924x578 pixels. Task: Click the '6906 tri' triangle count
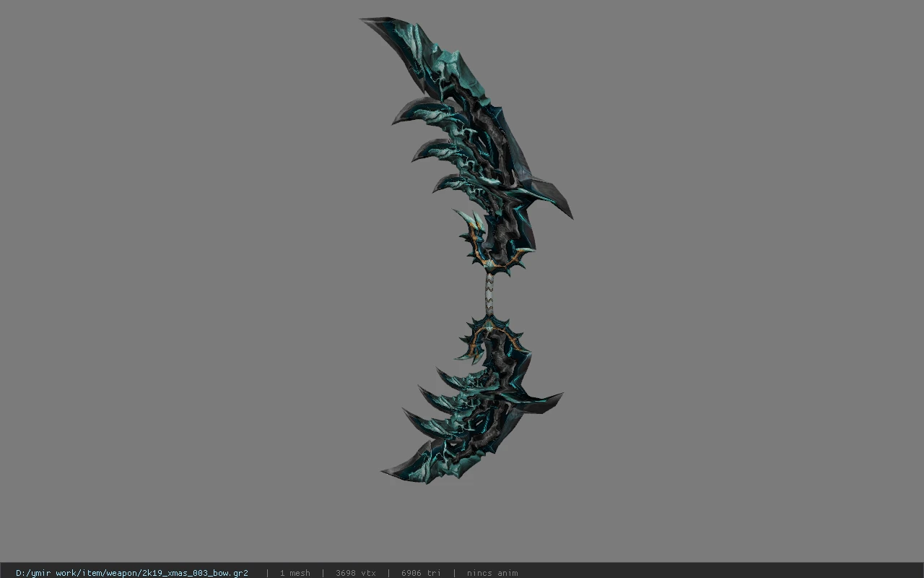(421, 573)
